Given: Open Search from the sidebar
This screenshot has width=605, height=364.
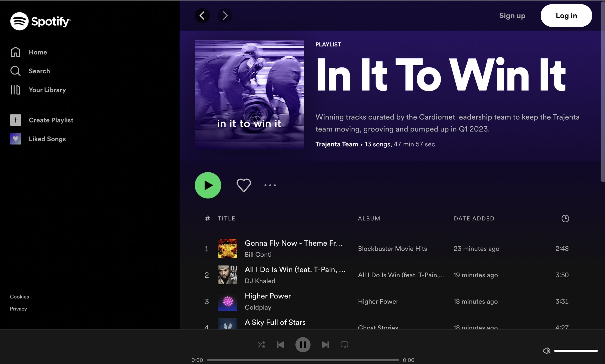Looking at the screenshot, I should pyautogui.click(x=30, y=71).
